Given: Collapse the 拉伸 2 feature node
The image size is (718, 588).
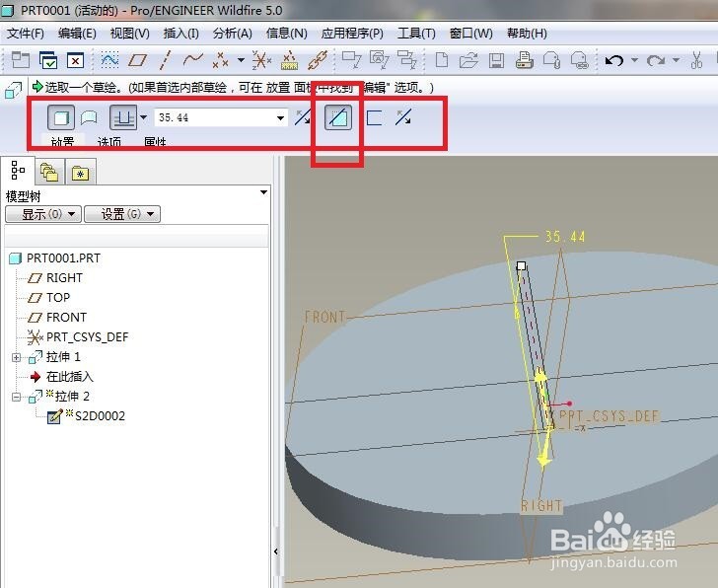Looking at the screenshot, I should click(16, 397).
